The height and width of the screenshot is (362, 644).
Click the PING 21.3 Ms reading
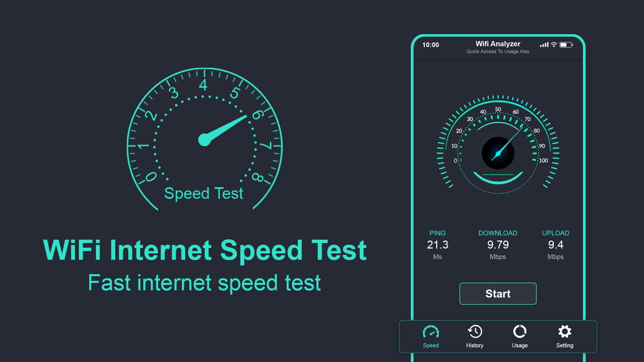click(x=437, y=245)
